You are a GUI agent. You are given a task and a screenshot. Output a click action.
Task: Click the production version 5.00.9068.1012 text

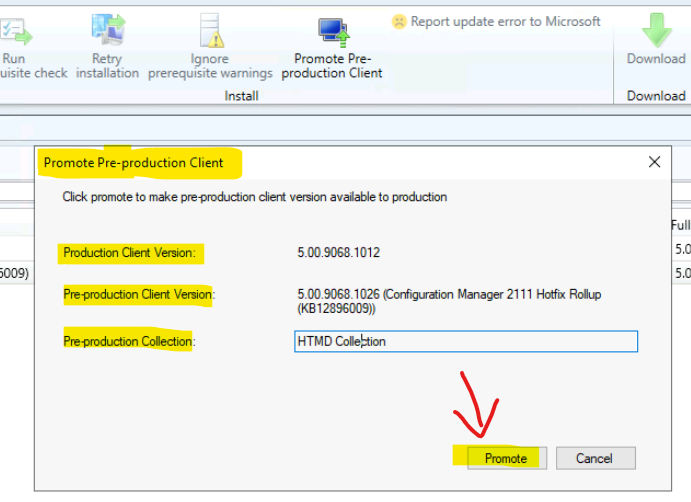coord(338,253)
